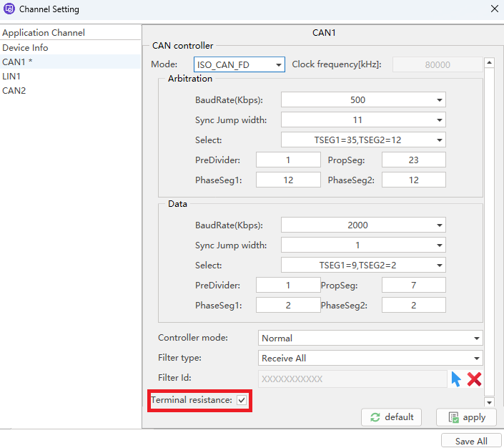Select Device Info in the channel list
This screenshot has height=448, width=504.
coord(26,47)
